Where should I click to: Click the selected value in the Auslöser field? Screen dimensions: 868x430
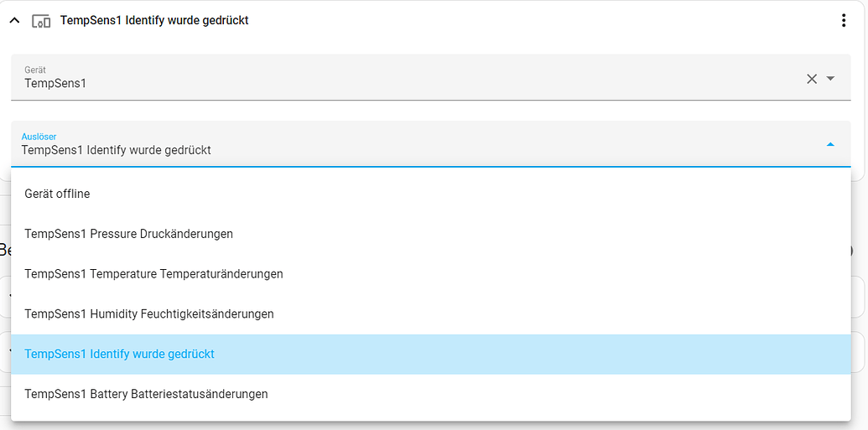pyautogui.click(x=116, y=150)
